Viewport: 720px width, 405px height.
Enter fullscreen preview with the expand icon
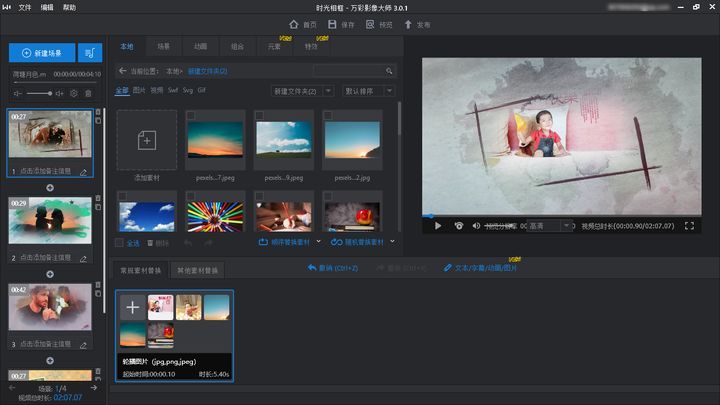pos(689,225)
